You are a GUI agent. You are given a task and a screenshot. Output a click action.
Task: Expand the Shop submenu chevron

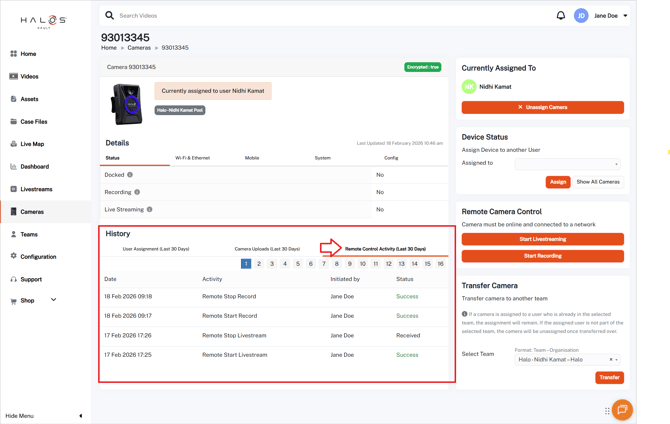coord(54,300)
